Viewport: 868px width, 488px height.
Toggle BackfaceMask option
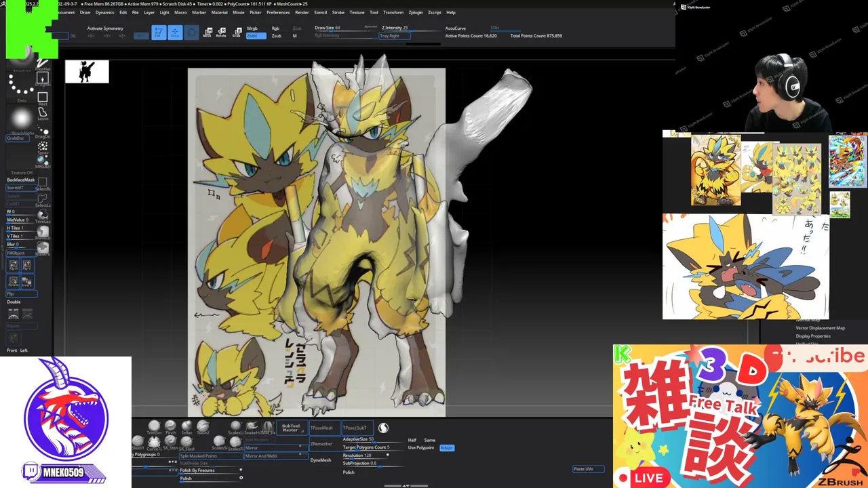pos(20,180)
